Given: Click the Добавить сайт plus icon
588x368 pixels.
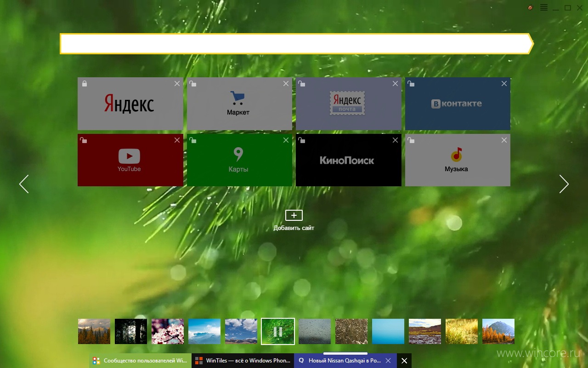Looking at the screenshot, I should point(294,215).
